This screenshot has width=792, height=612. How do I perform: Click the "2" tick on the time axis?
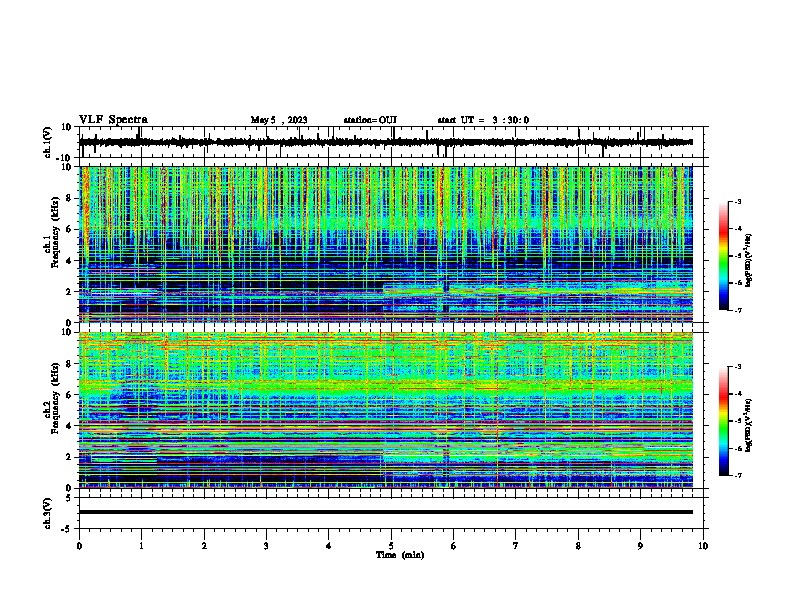coord(204,546)
